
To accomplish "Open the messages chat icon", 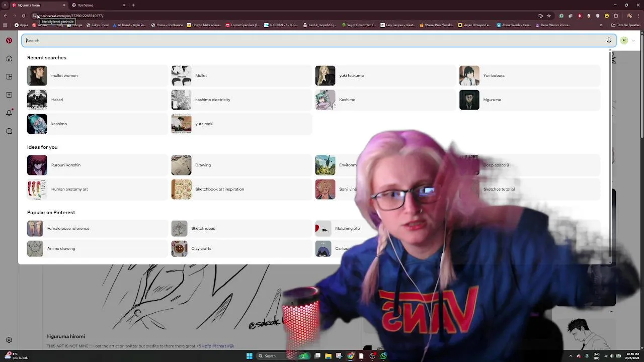I will click(x=9, y=131).
